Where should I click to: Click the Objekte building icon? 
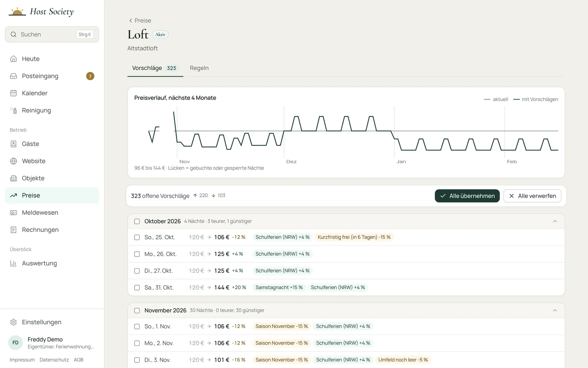coord(14,178)
